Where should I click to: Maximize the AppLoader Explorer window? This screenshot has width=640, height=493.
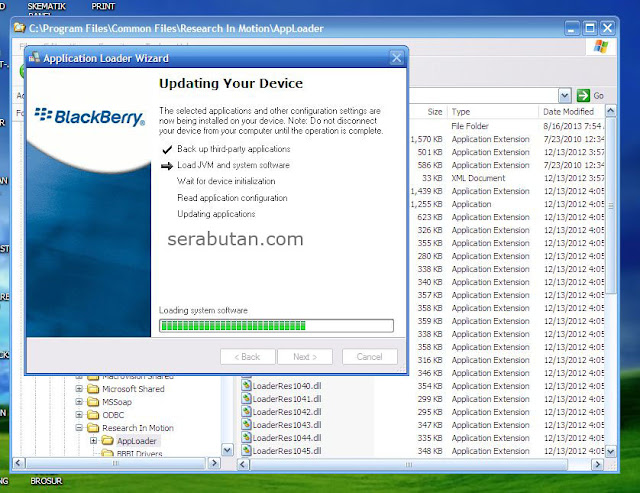point(589,28)
